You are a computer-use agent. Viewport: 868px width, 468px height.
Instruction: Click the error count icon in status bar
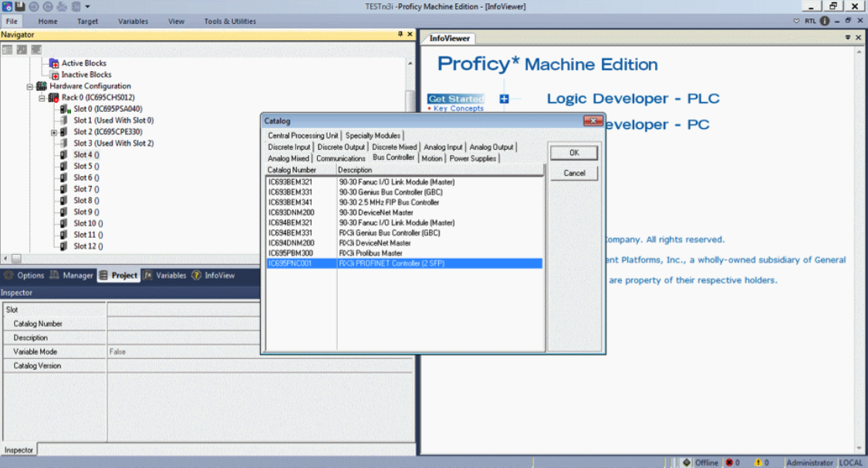point(729,463)
